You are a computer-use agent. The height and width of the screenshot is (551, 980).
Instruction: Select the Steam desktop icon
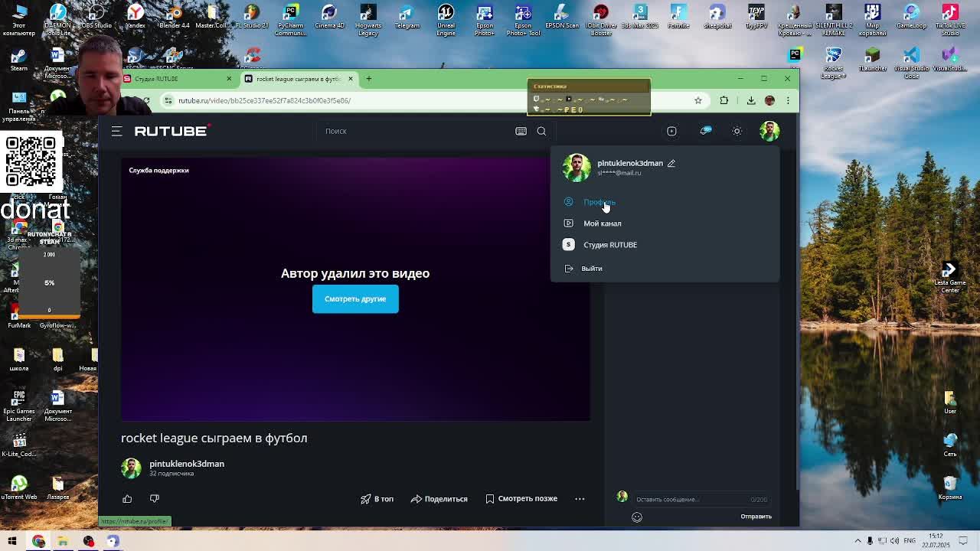[x=19, y=60]
